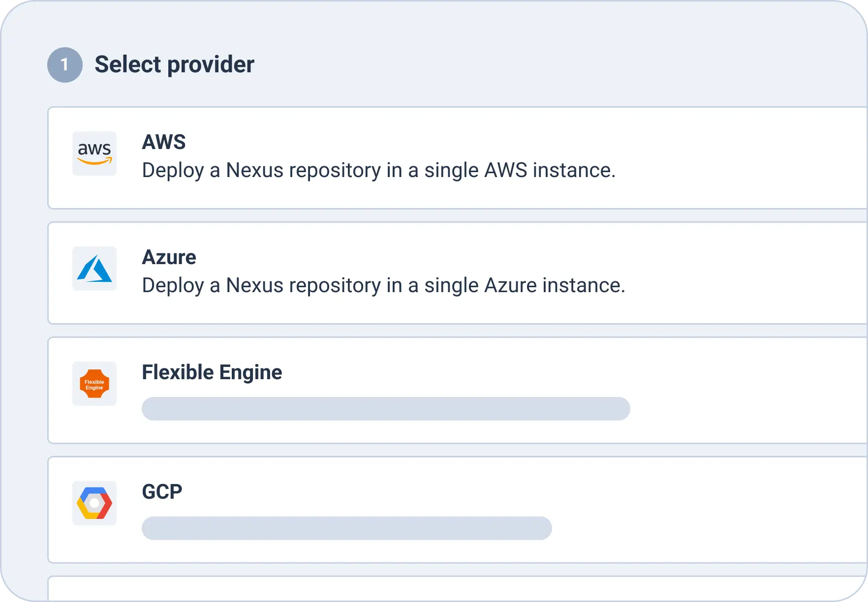This screenshot has height=602, width=868.
Task: Click empty space in Flexible Engine card
Action: 738,390
